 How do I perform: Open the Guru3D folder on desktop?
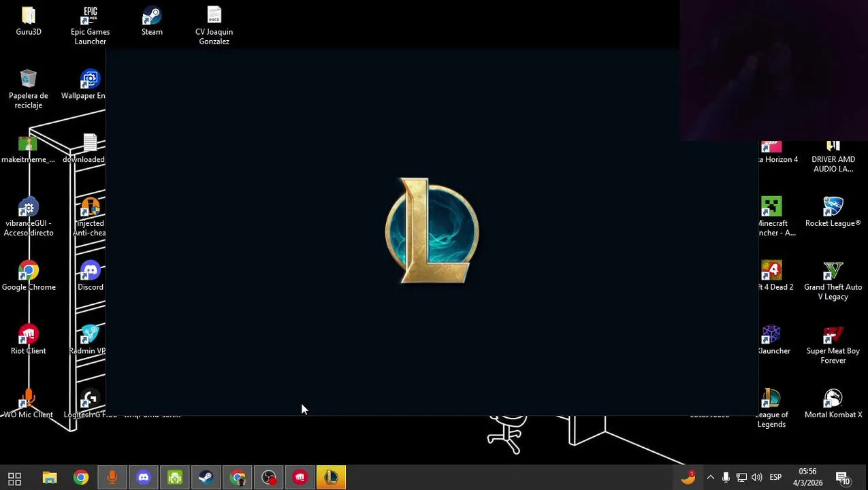29,21
